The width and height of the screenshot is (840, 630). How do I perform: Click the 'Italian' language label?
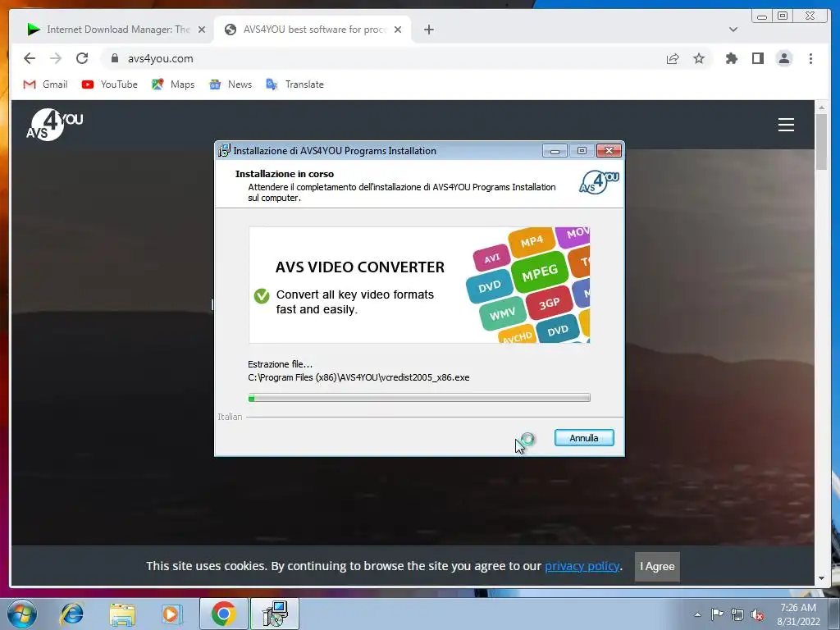click(230, 417)
